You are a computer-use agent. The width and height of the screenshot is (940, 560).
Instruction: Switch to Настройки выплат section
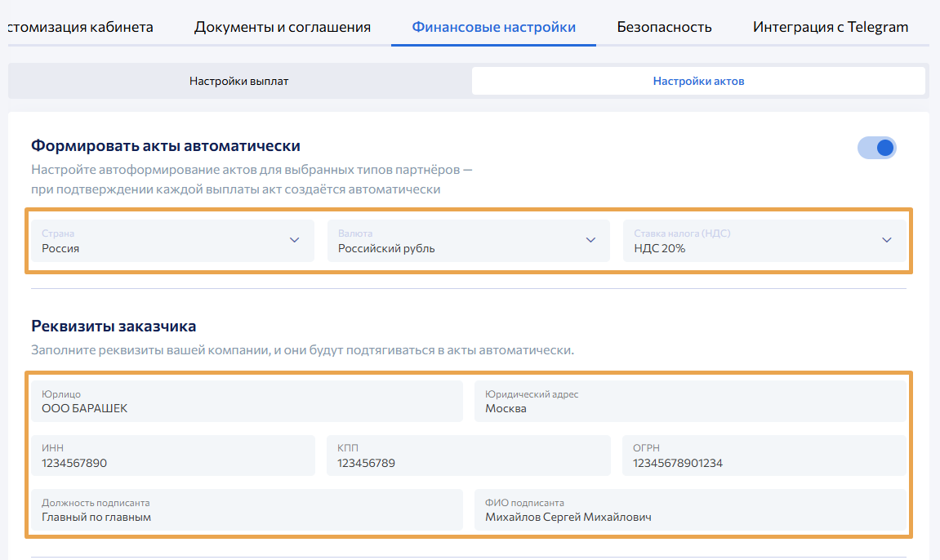(x=239, y=82)
